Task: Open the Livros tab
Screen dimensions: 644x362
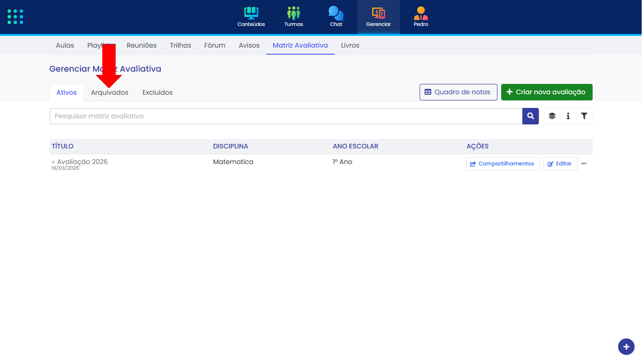Action: [350, 45]
